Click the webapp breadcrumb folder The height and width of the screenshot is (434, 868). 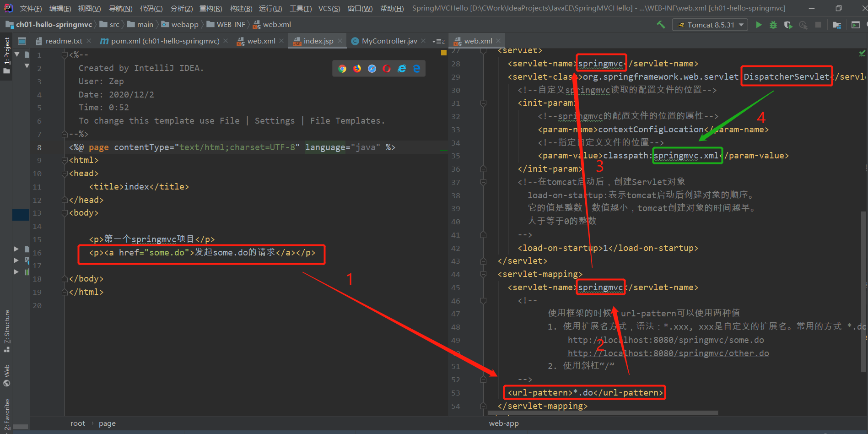[x=180, y=25]
